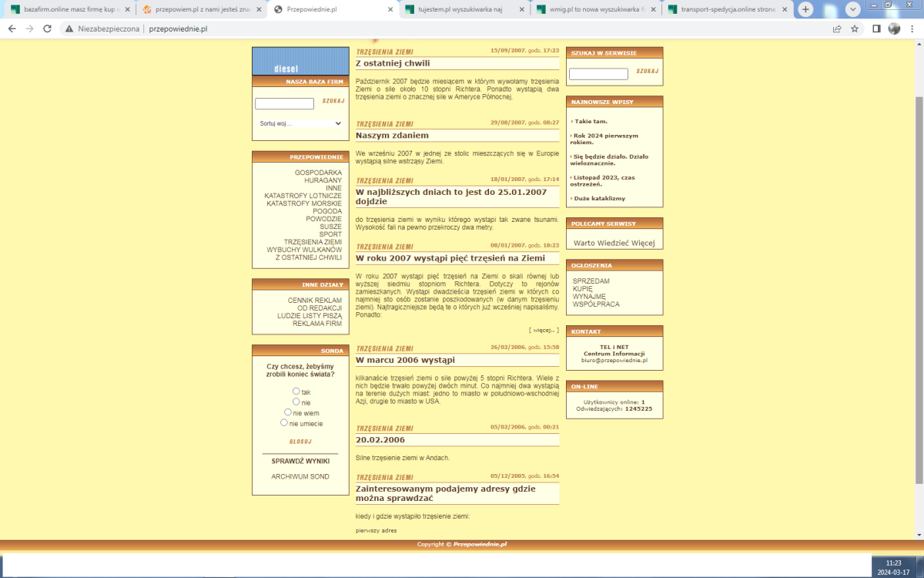The height and width of the screenshot is (578, 924).
Task: Expand the 'Sortuj woj.' dropdown
Action: point(300,123)
